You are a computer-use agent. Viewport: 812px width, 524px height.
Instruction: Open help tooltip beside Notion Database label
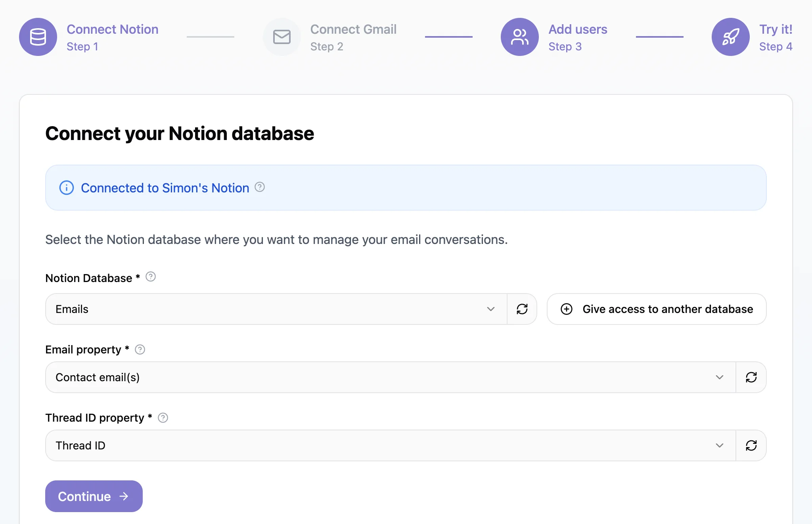click(x=151, y=276)
